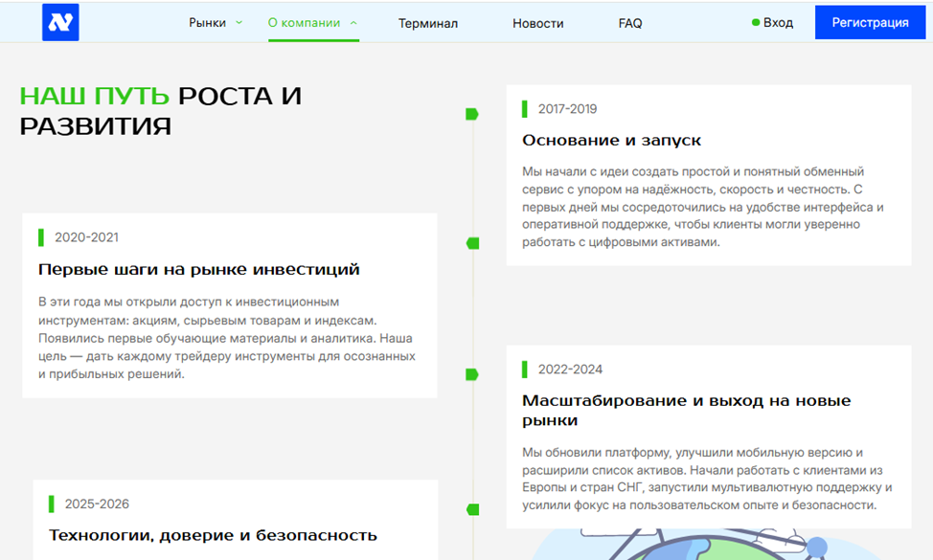Screen dimensions: 933x560
Task: Click the blue N logo icon
Action: (x=60, y=22)
